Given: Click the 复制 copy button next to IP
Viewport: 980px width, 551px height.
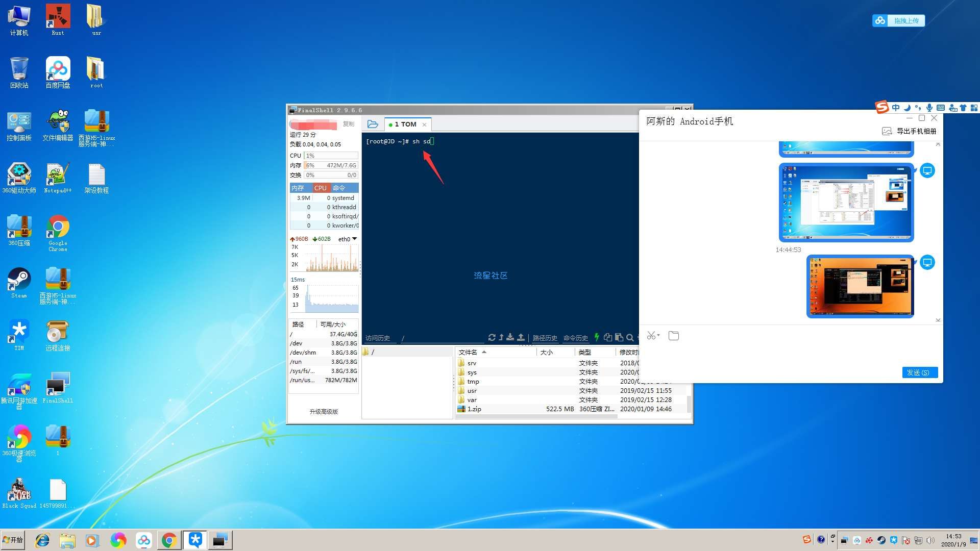Looking at the screenshot, I should (x=349, y=124).
